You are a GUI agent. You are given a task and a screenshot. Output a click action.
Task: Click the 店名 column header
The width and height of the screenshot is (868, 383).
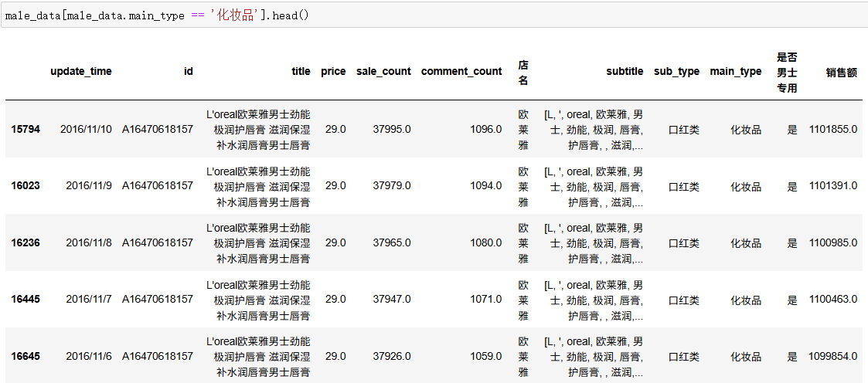point(523,73)
